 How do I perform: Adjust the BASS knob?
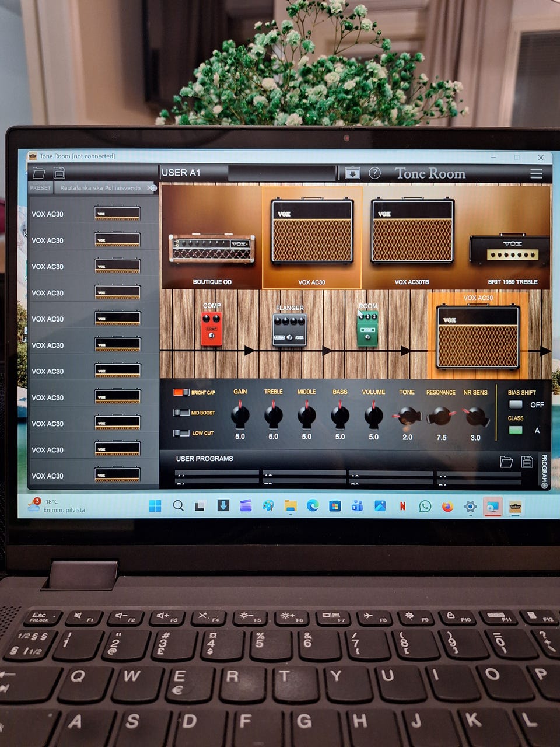340,415
